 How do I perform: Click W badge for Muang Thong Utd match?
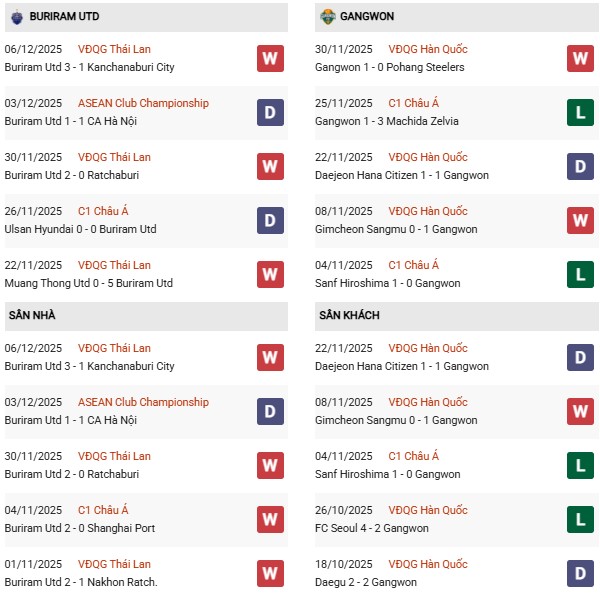tap(270, 274)
